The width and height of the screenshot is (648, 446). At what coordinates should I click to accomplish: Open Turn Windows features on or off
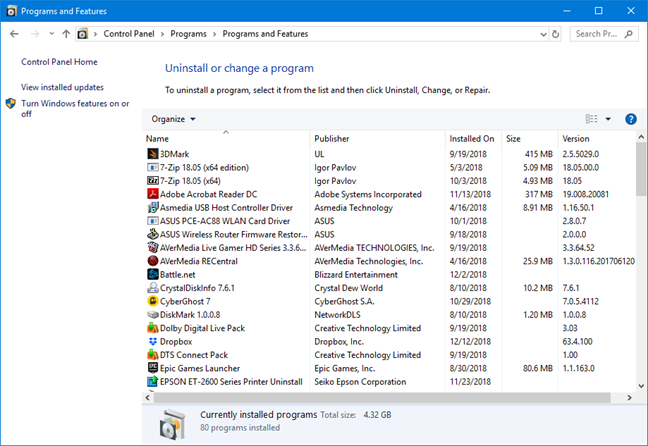pos(75,108)
